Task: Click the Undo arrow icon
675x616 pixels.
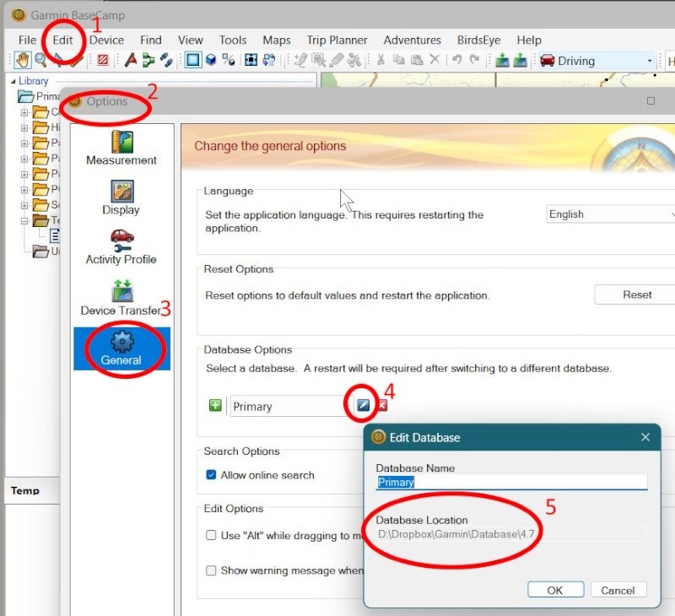Action: 456,60
